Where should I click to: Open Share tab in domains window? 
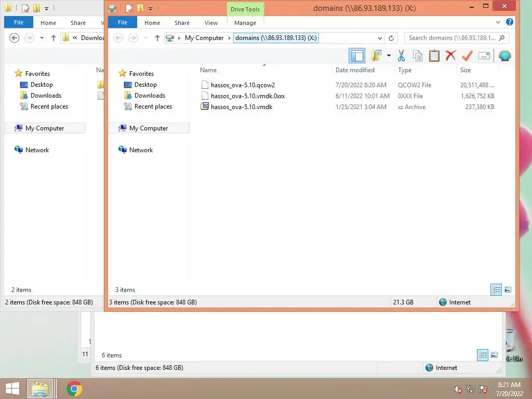coord(182,23)
